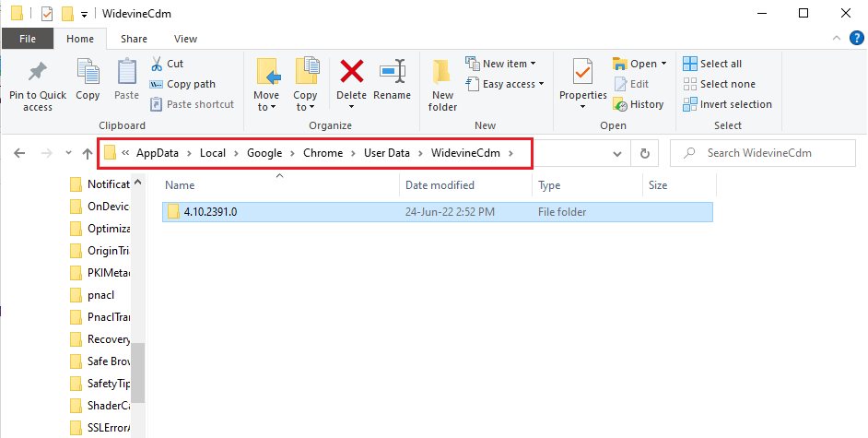This screenshot has height=438, width=868.
Task: Create a New folder from ribbon
Action: coord(442,83)
